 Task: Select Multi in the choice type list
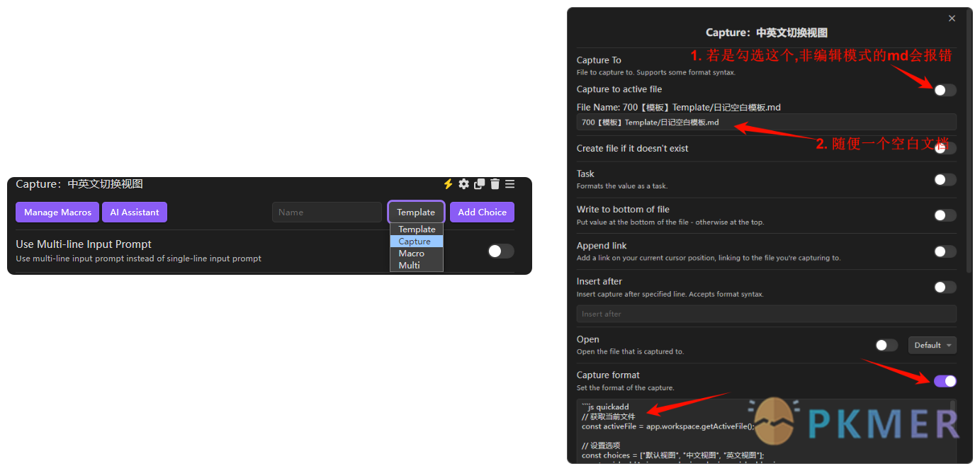417,266
